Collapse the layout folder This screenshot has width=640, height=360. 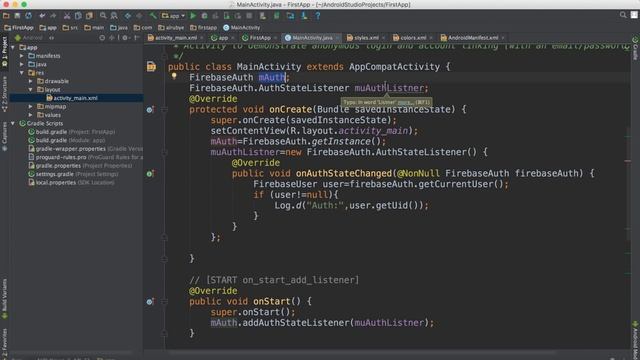(31, 89)
